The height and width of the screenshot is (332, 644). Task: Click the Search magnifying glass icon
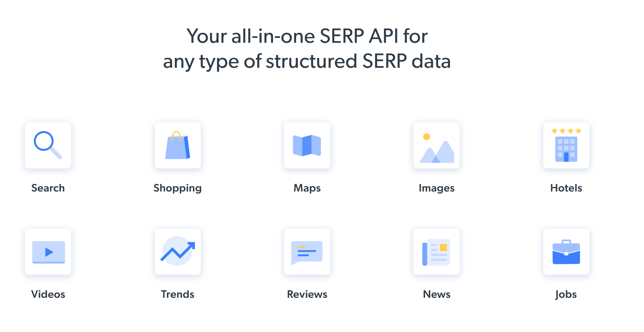click(48, 145)
